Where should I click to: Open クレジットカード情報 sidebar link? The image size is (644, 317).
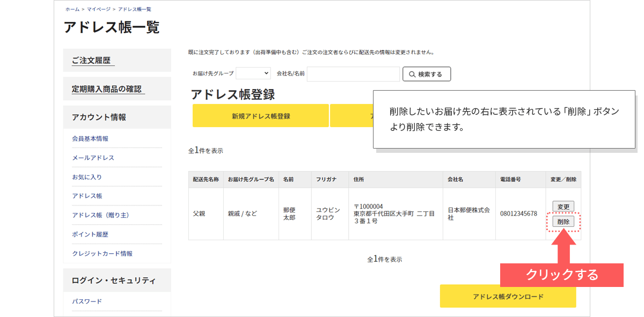[102, 254]
